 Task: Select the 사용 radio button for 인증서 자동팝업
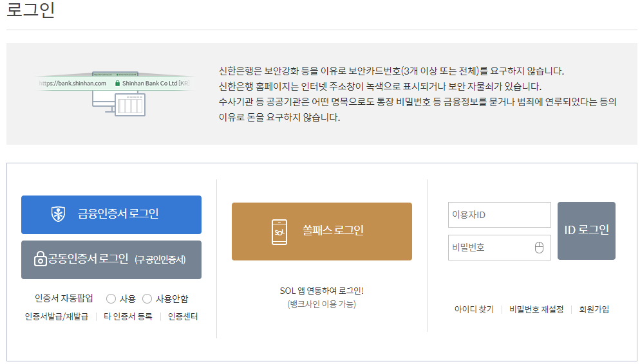[111, 299]
